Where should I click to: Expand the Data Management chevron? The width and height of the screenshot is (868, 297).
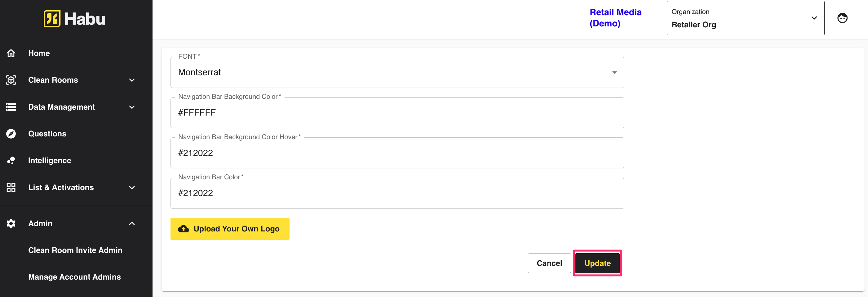point(132,107)
